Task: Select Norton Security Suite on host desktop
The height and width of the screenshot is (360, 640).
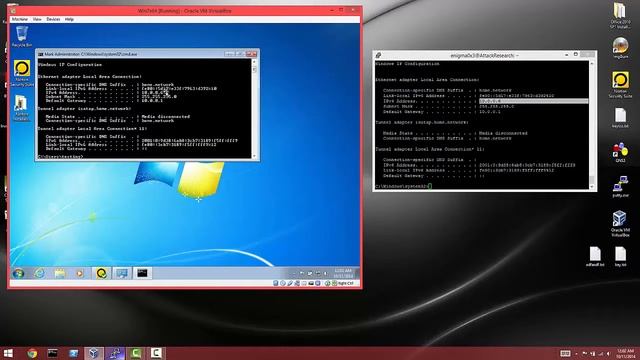Action: tap(620, 84)
